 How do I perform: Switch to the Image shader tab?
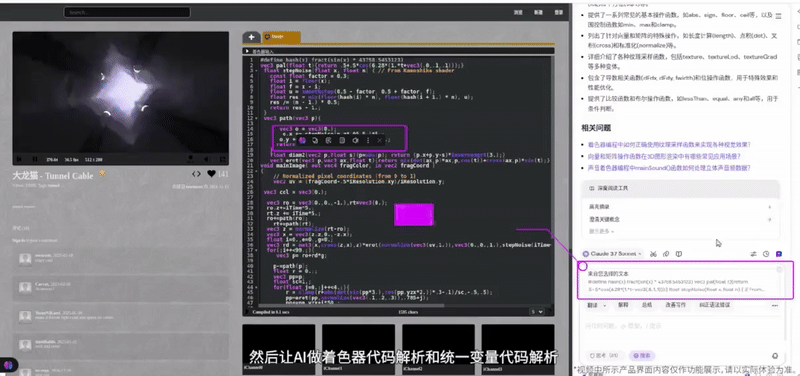point(281,37)
